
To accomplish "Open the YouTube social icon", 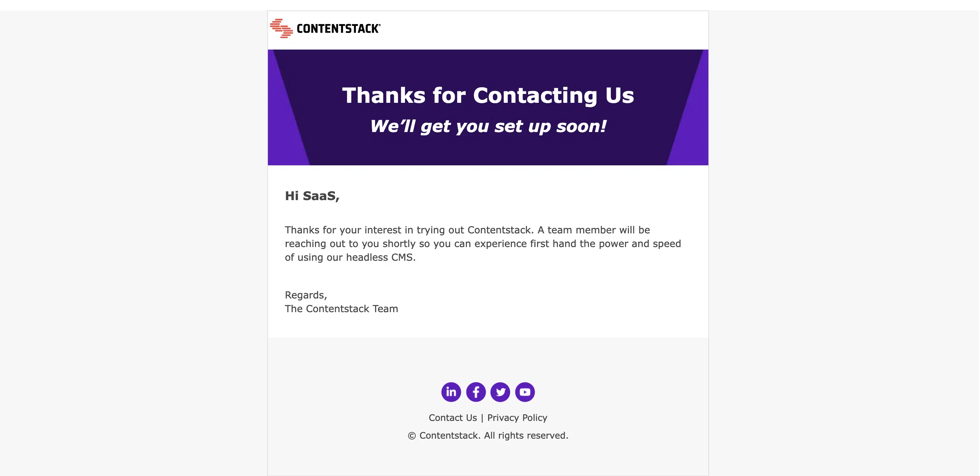I will 525,392.
